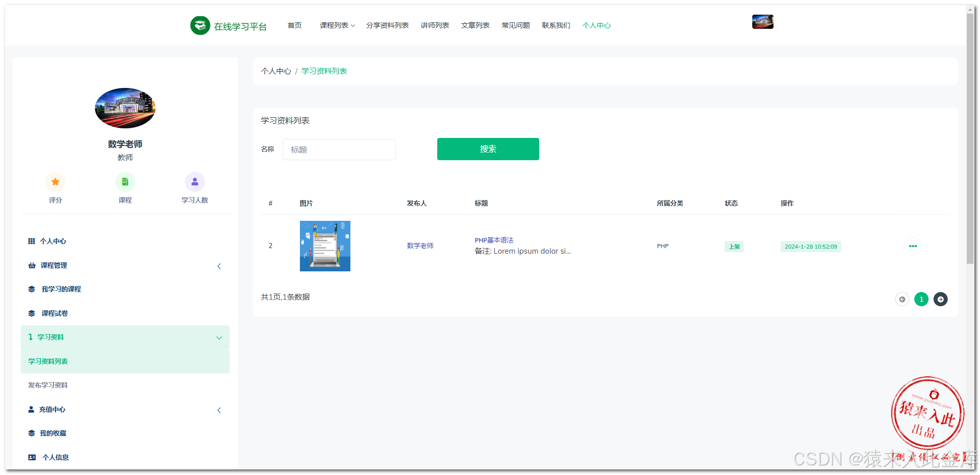The image size is (980, 475).
Task: Click the 课程 document icon
Action: pyautogui.click(x=125, y=181)
